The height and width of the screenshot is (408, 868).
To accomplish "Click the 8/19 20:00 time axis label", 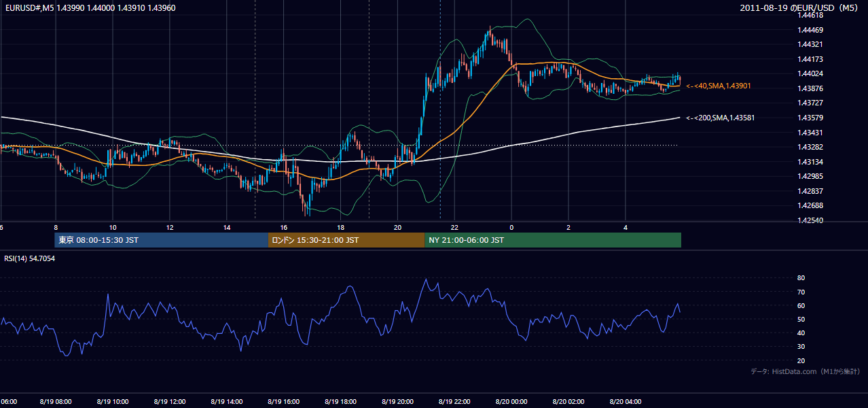I will tap(398, 401).
